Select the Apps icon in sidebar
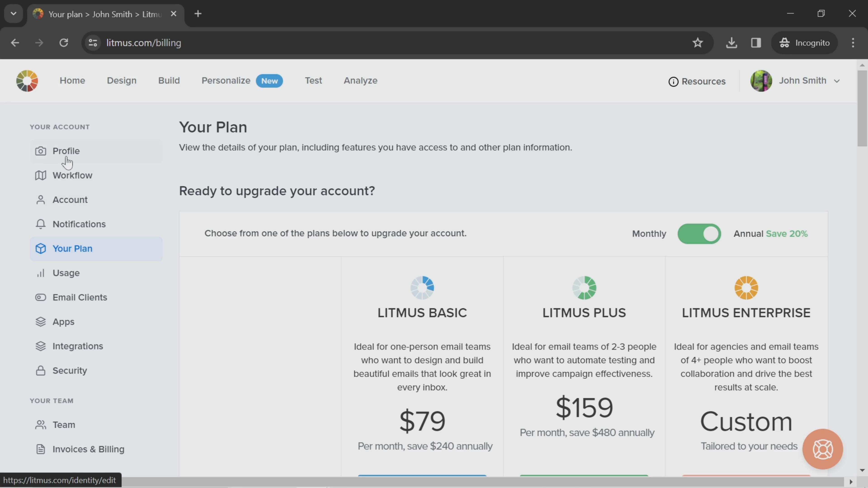Image resolution: width=868 pixels, height=488 pixels. tap(40, 321)
